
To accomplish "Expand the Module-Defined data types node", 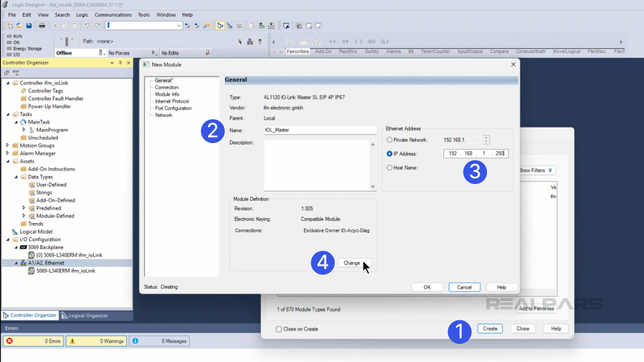I will click(24, 216).
